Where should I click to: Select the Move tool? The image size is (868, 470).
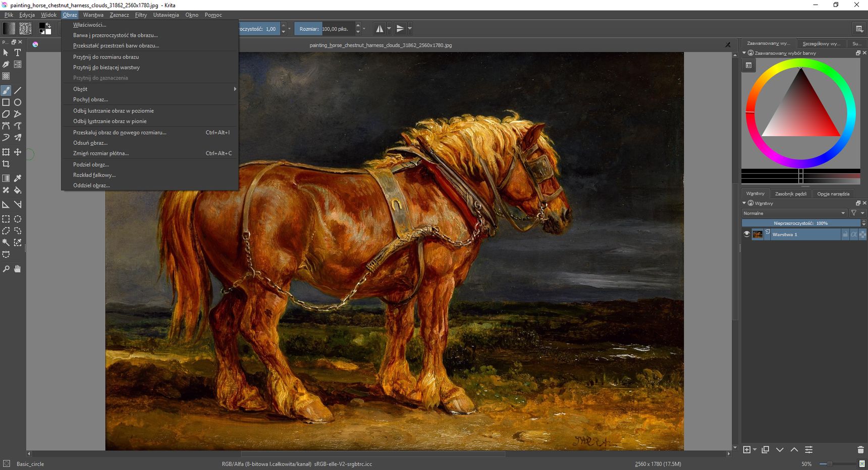point(18,152)
